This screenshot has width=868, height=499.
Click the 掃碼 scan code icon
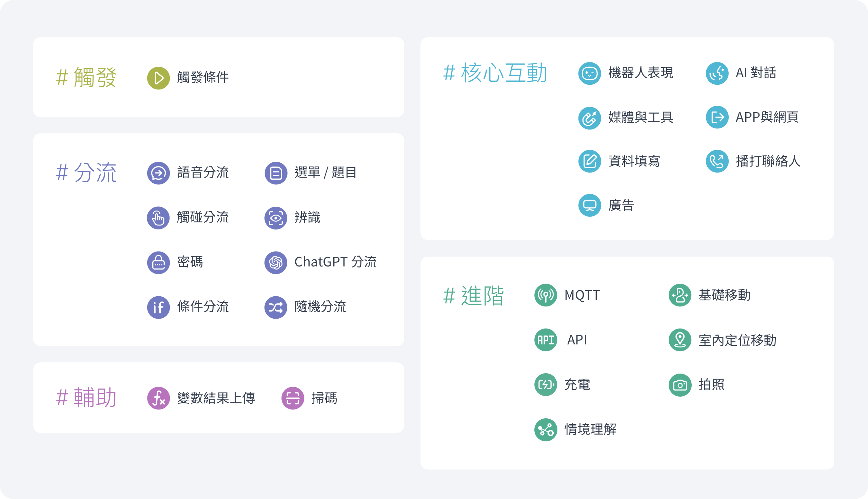pos(293,398)
